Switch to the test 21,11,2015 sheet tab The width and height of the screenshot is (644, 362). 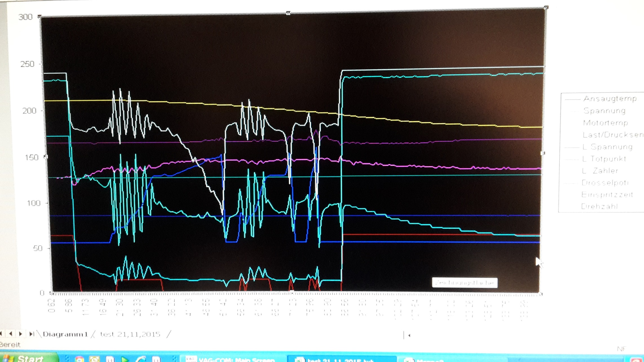click(x=130, y=334)
